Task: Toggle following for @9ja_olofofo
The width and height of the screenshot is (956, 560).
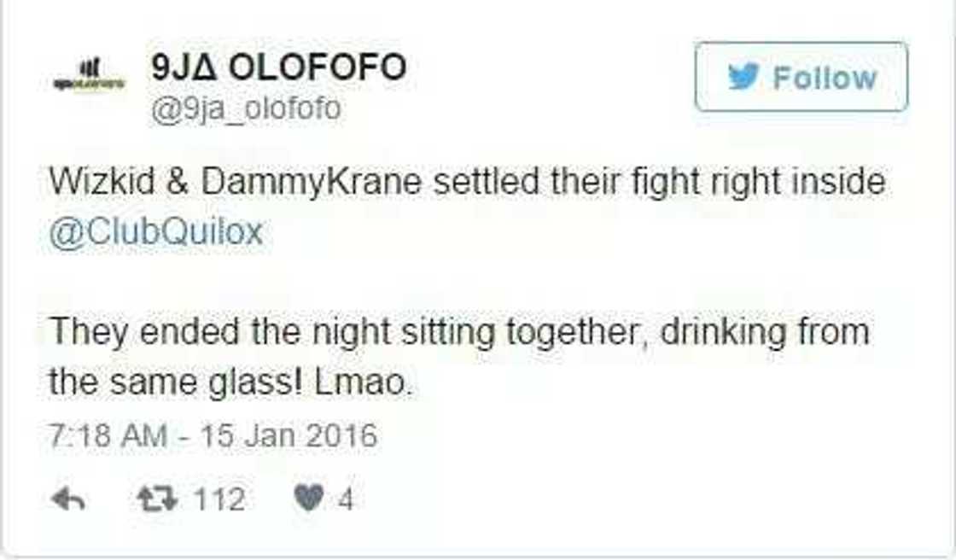Action: coord(802,76)
